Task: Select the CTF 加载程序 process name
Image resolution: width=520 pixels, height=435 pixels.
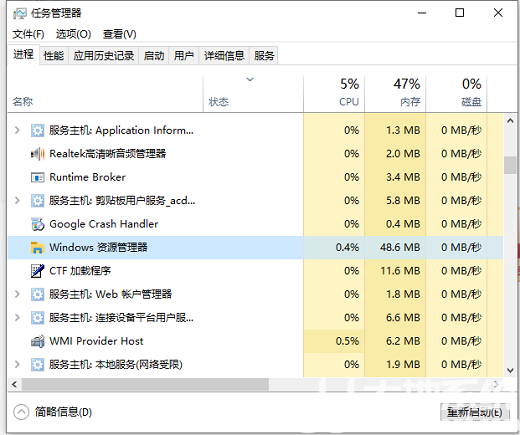Action: pos(80,271)
